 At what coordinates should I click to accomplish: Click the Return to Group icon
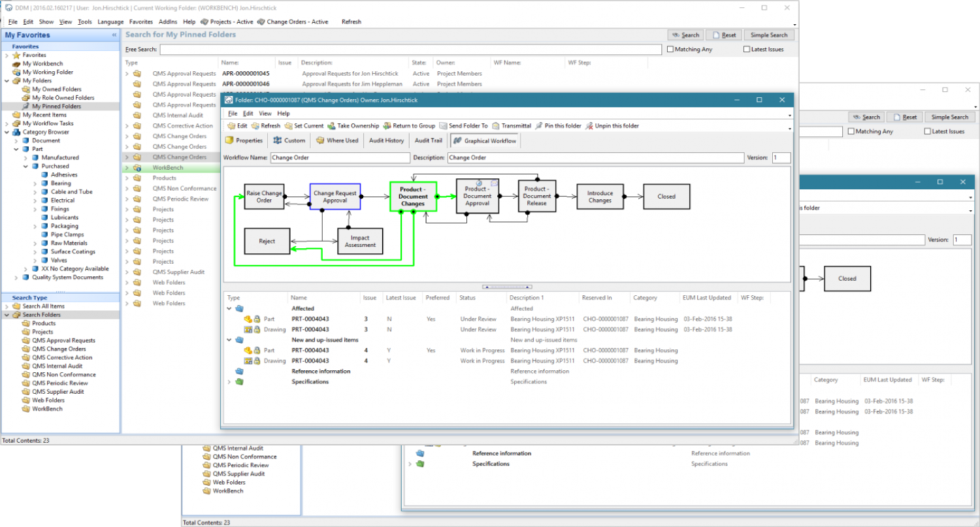point(387,126)
